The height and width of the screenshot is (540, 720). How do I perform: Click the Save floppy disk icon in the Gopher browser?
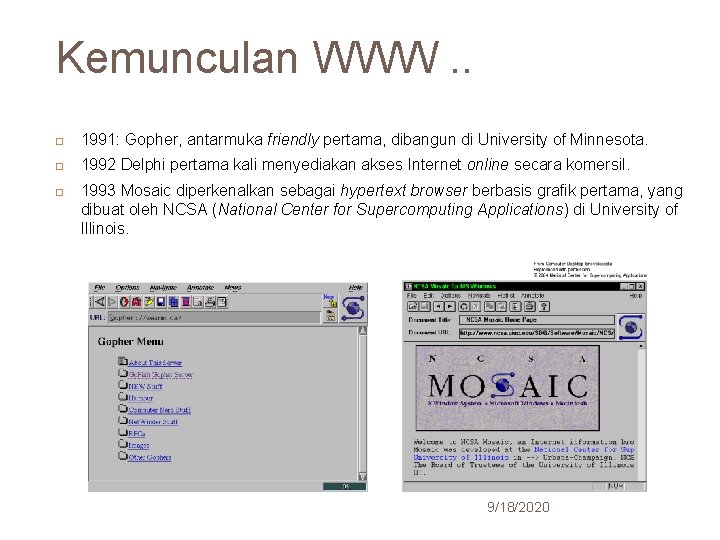click(x=161, y=302)
